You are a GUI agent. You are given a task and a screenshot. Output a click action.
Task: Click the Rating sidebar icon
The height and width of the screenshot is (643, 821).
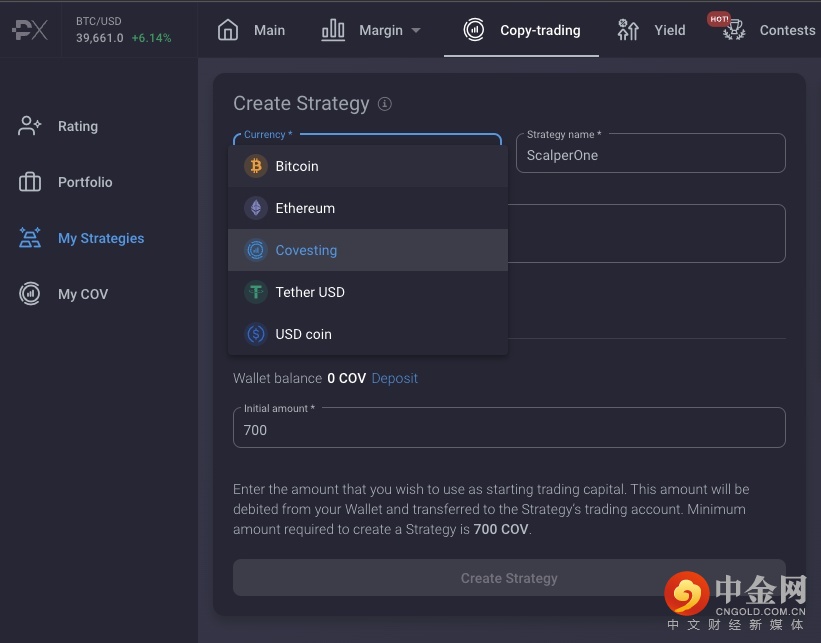pyautogui.click(x=30, y=126)
